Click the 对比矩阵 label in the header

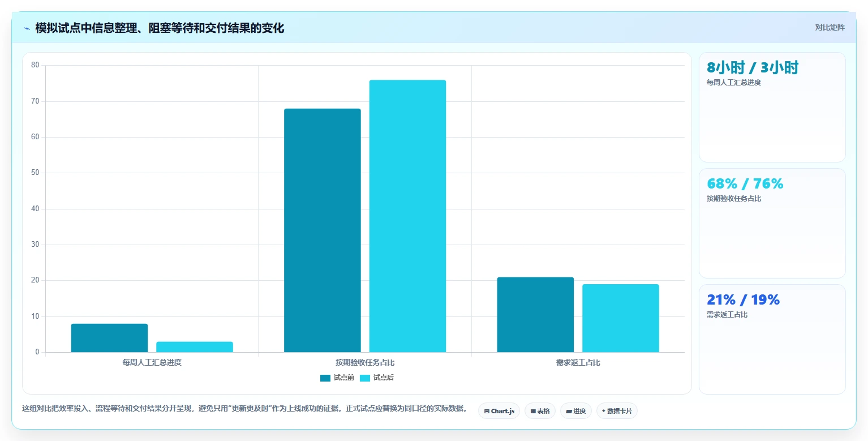(830, 27)
